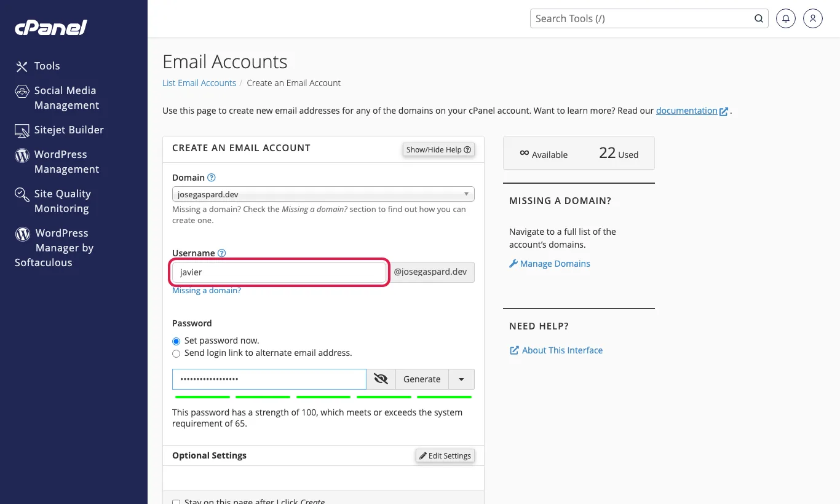Go to List Email Accounts
This screenshot has height=504, width=840.
[199, 83]
